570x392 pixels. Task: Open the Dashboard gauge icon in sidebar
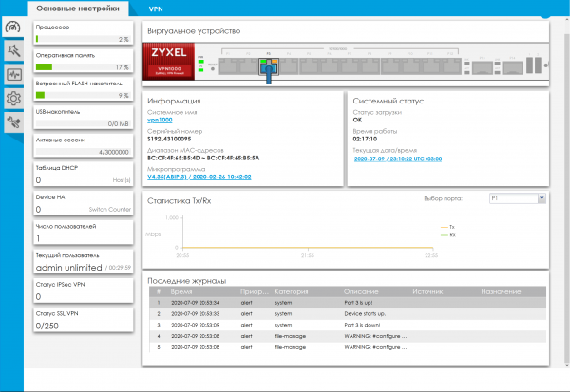13,27
